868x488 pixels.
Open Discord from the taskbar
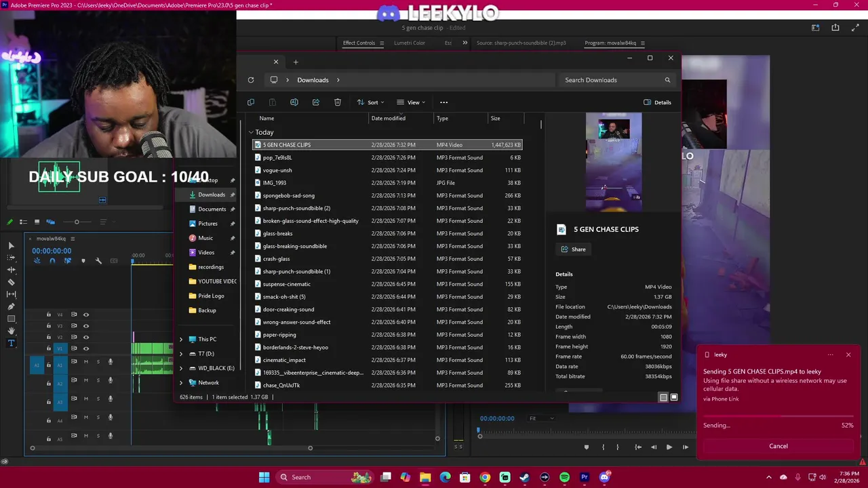tap(604, 477)
